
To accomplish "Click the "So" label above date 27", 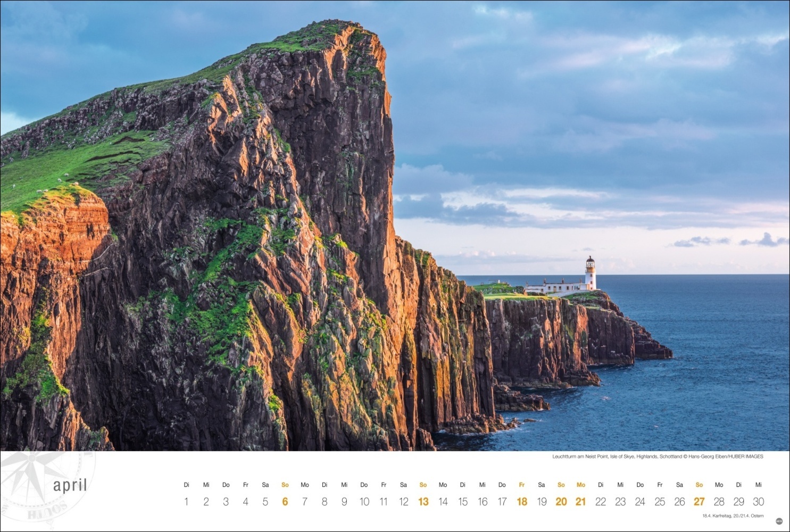I will [x=699, y=485].
